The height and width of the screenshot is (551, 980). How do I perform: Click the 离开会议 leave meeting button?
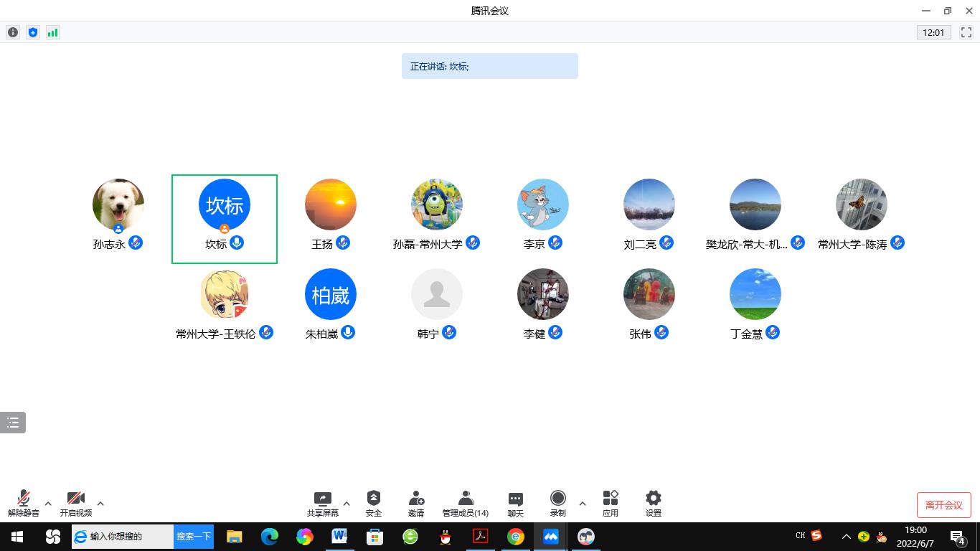(944, 505)
